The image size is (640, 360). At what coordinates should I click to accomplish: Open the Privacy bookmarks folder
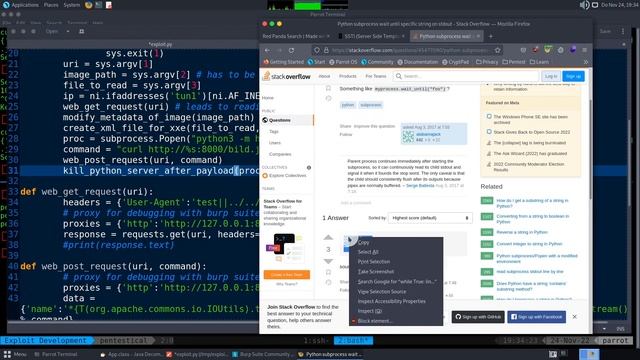pyautogui.click(x=487, y=62)
